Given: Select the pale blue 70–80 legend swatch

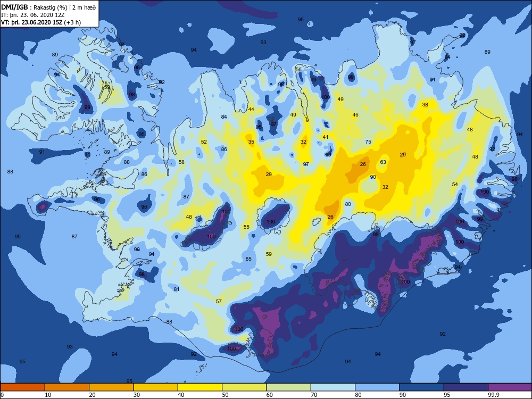Looking at the screenshot, I should point(333,387).
